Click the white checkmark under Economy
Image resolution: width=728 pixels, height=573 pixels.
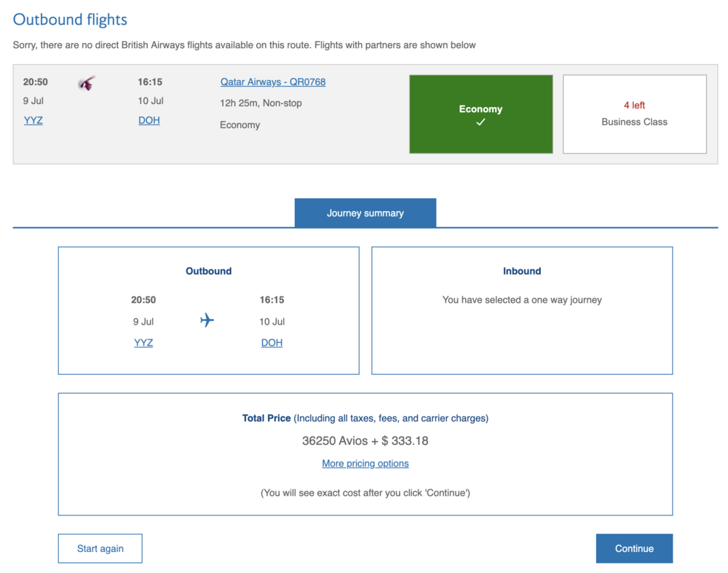[480, 122]
